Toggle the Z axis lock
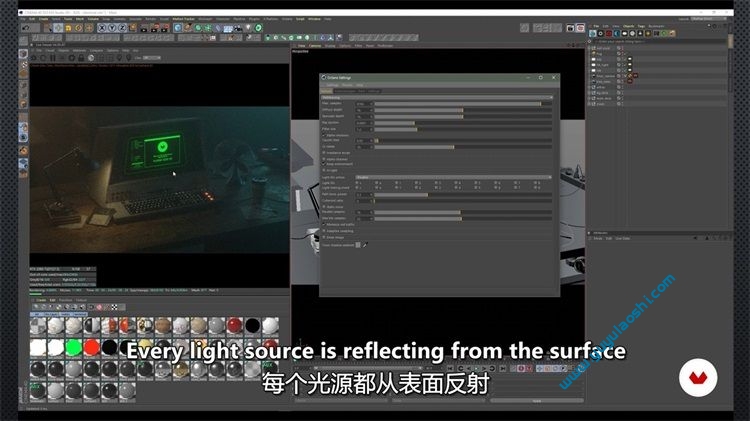 (122, 28)
